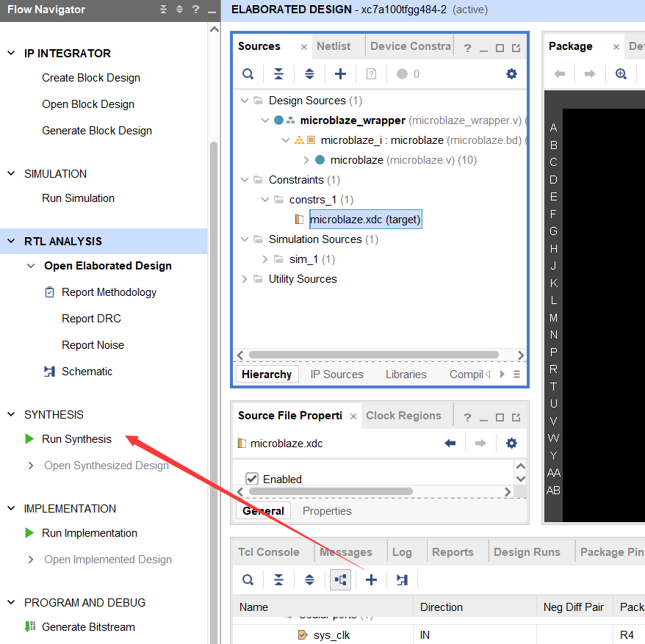Click the Run Synthesis green arrow
Viewport: 645px width, 644px height.
tap(29, 439)
